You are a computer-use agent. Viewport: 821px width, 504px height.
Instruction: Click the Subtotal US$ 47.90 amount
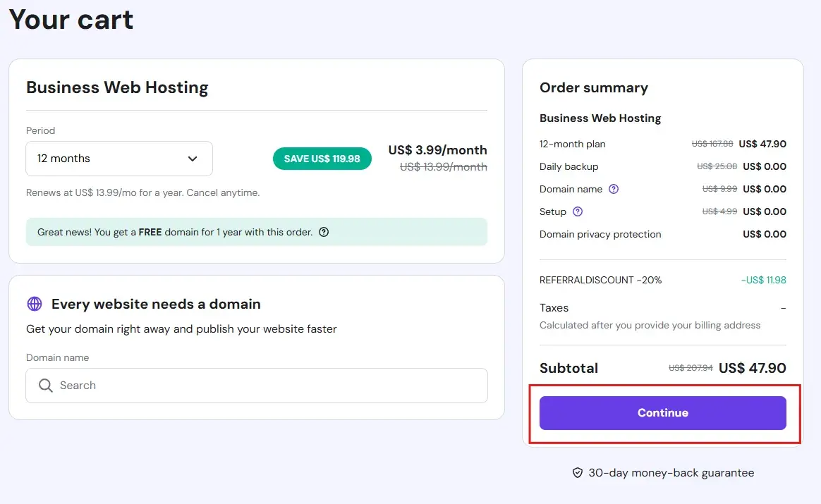tap(752, 368)
